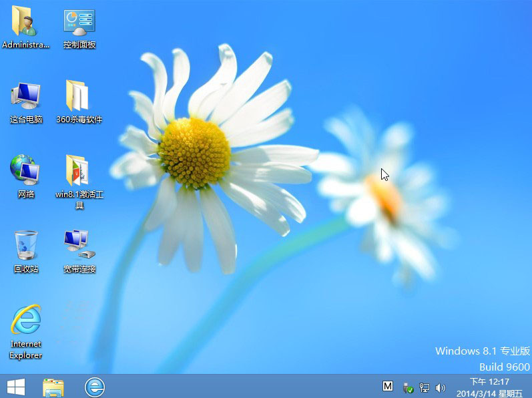Select the Internet Explorer desktop shortcut
This screenshot has width=532, height=398.
[25, 321]
